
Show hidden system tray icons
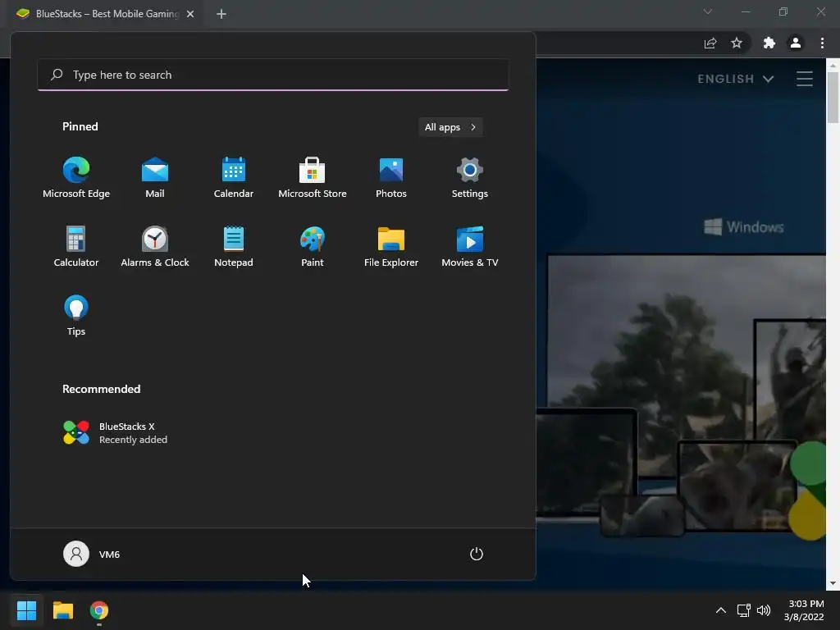click(x=721, y=610)
